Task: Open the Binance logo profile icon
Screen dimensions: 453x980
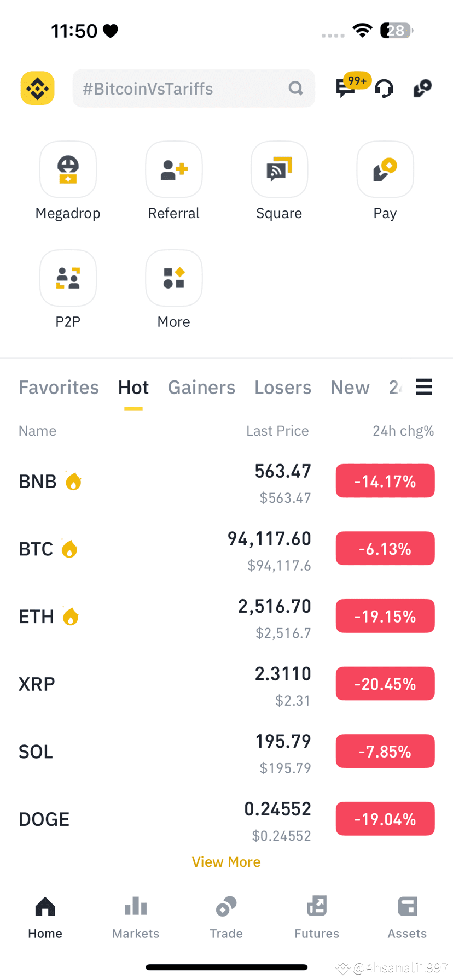Action: [x=38, y=88]
